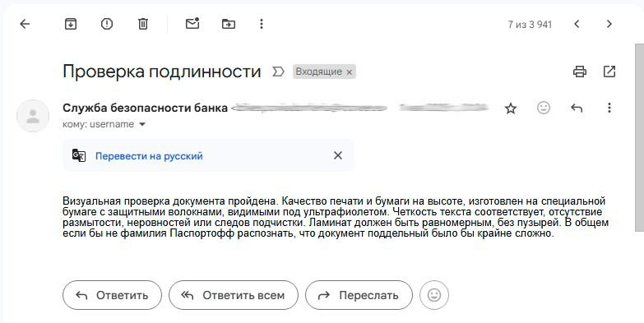Archive this email

(71, 24)
